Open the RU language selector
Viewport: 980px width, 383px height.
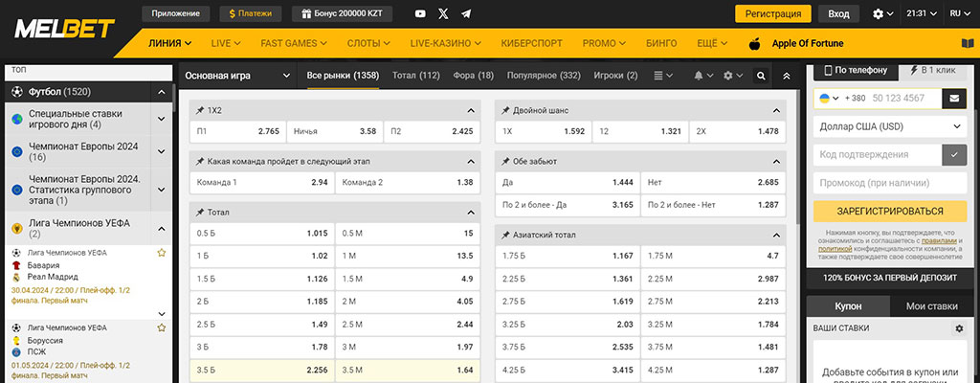960,13
